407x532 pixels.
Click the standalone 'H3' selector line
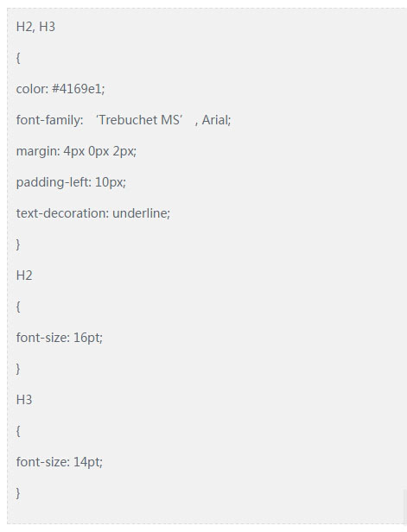(x=24, y=400)
